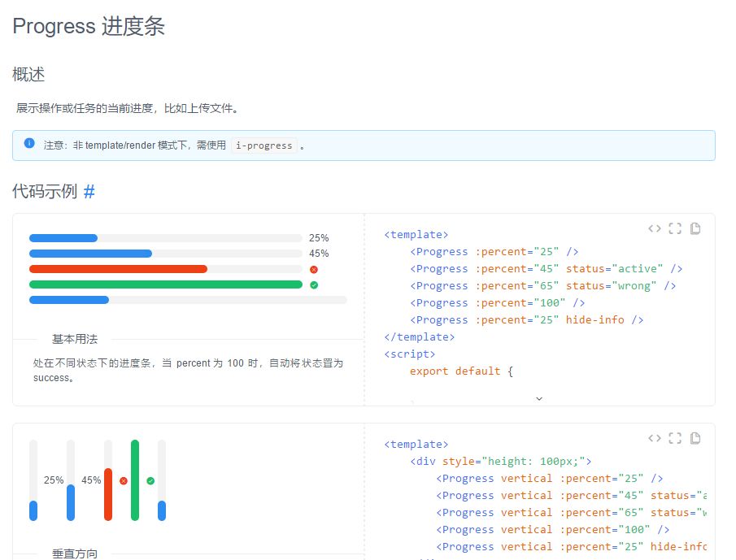The width and height of the screenshot is (736, 560).
Task: Click the 垂直方向 example title
Action: click(x=75, y=553)
